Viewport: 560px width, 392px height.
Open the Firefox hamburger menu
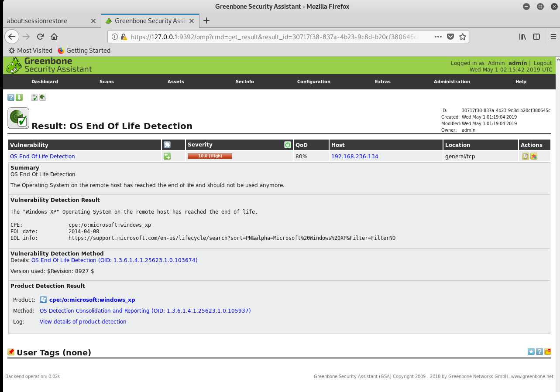pos(553,37)
